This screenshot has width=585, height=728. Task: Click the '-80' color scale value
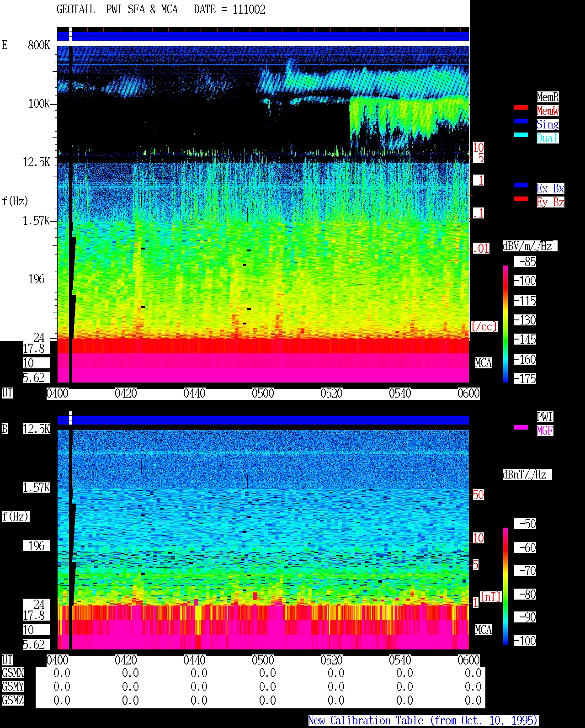pos(526,594)
